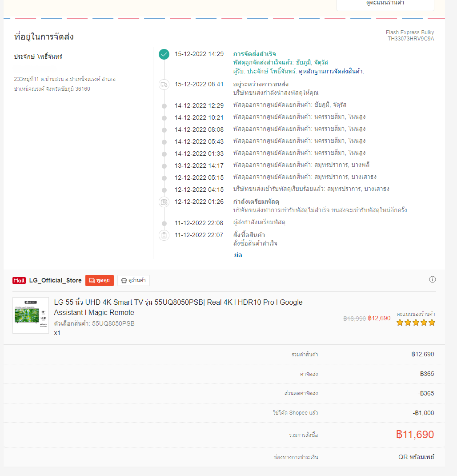
Task: Click the LG TV product thumbnail
Action: click(31, 315)
